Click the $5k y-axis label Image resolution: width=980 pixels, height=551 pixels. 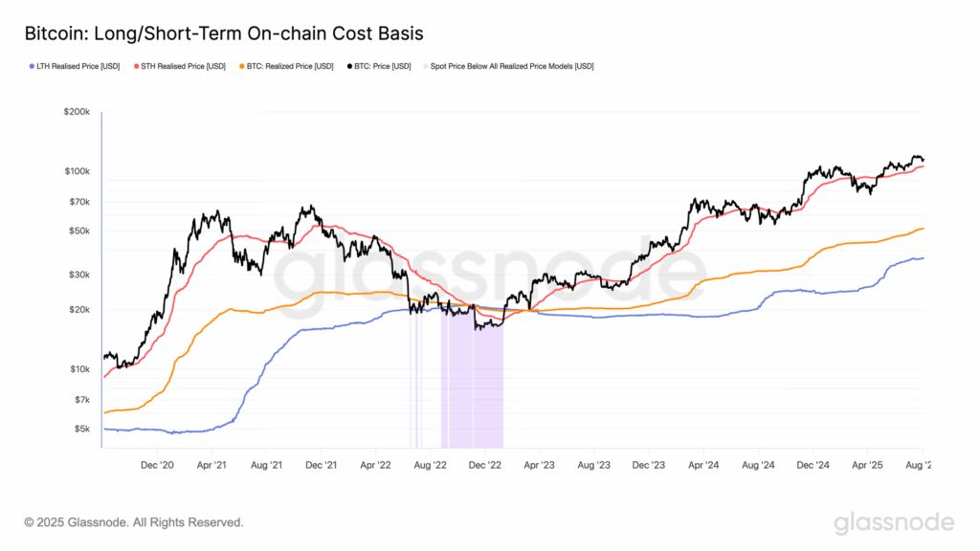tap(80, 429)
